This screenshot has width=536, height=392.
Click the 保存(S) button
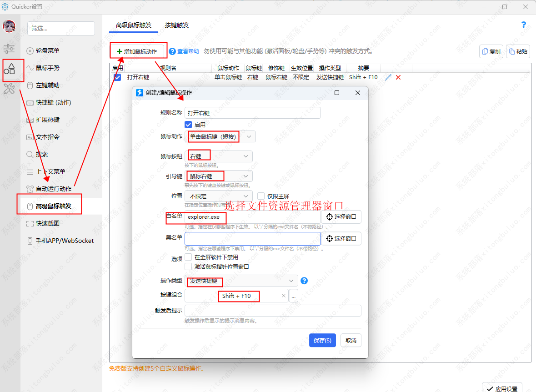(322, 340)
